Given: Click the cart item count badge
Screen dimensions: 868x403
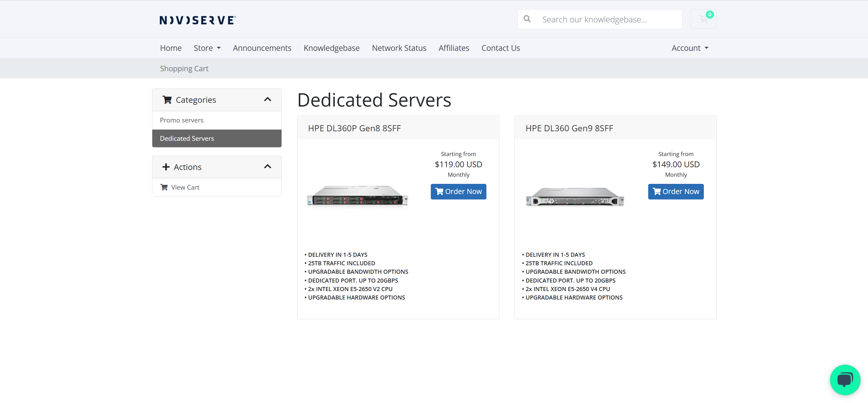Looking at the screenshot, I should click(710, 15).
